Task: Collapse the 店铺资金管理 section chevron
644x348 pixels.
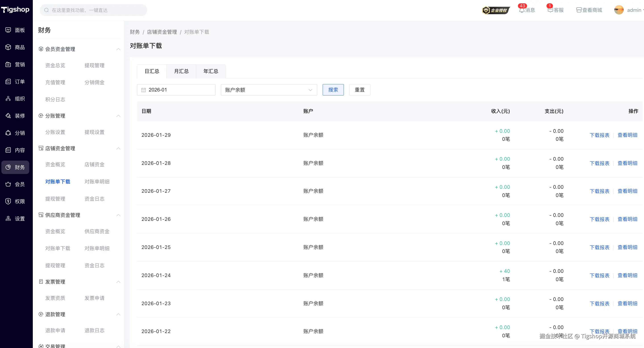Action: 118,149
